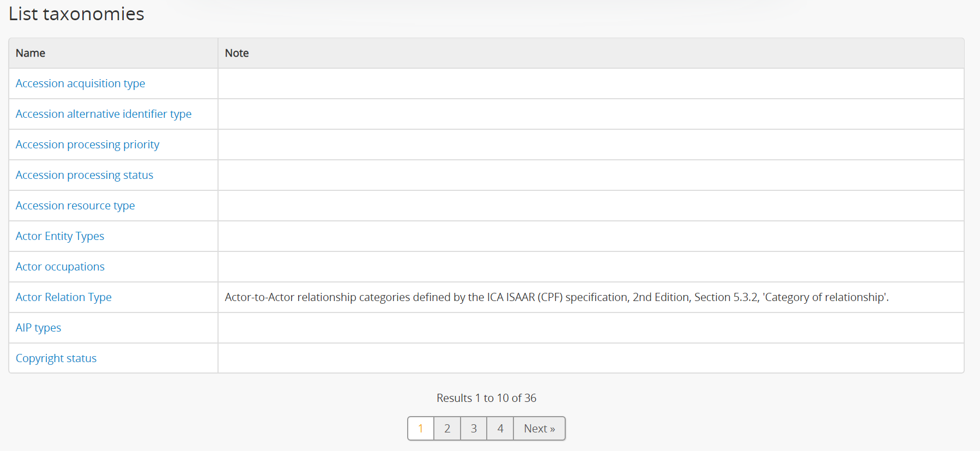This screenshot has width=980, height=451.
Task: Select current page 1 in pagination
Action: 421,429
